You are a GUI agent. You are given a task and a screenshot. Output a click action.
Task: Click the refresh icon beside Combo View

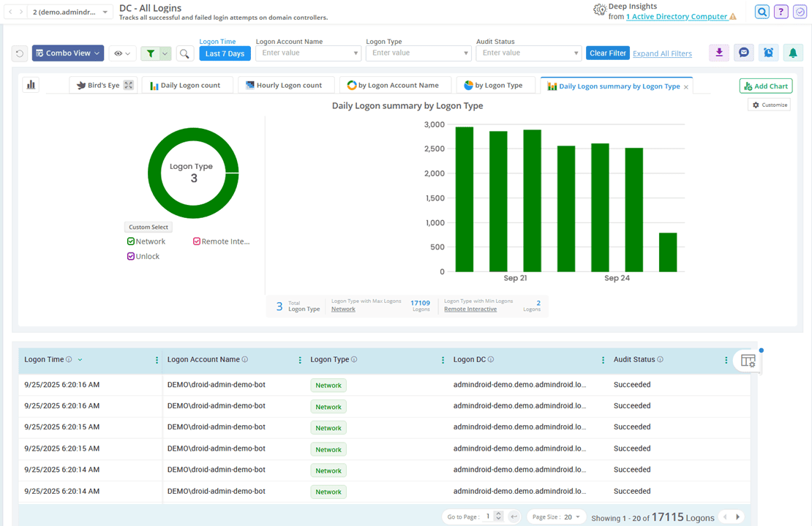(19, 53)
